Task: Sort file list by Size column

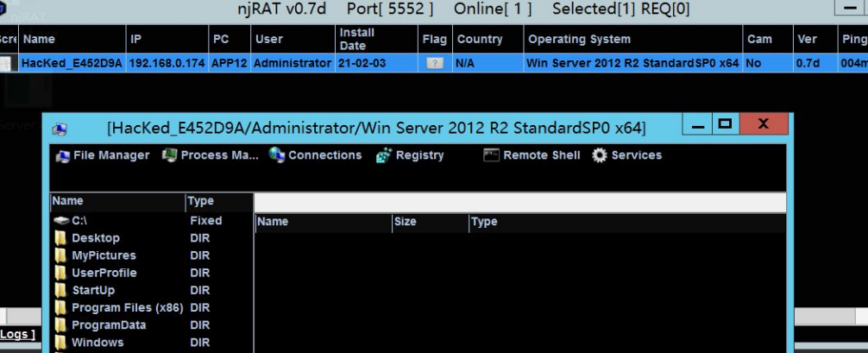Action: pyautogui.click(x=431, y=222)
